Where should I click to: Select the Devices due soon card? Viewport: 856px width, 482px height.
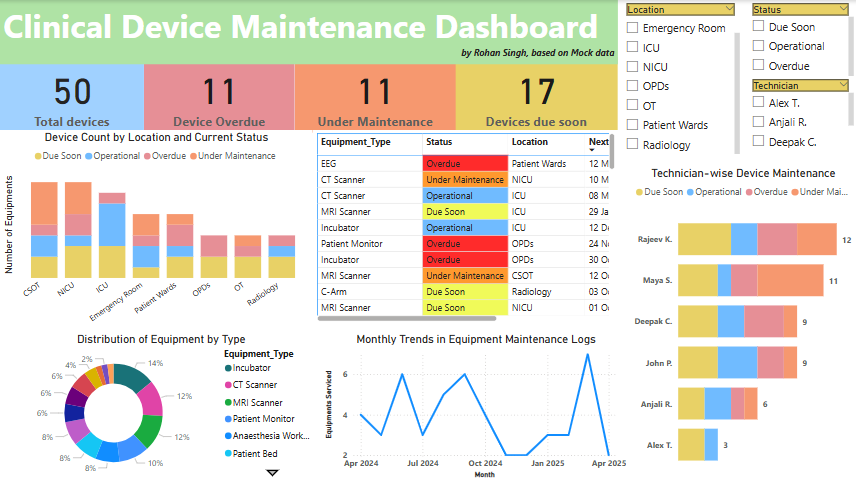(537, 97)
